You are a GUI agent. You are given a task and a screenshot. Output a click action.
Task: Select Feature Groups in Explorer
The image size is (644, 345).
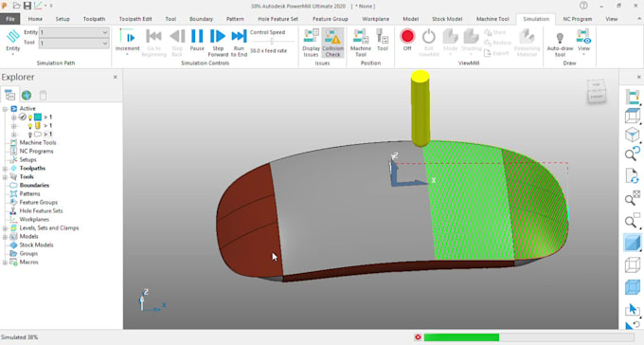coord(39,202)
